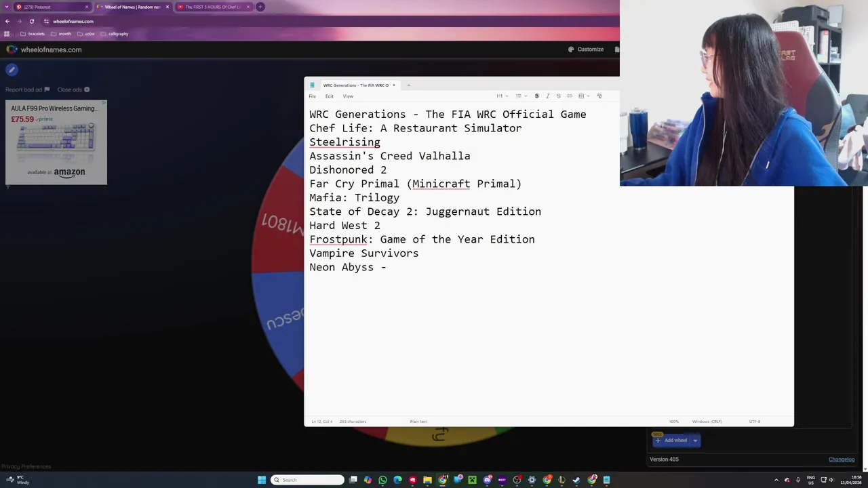Open a new browser tab
The width and height of the screenshot is (868, 488).
(x=260, y=7)
